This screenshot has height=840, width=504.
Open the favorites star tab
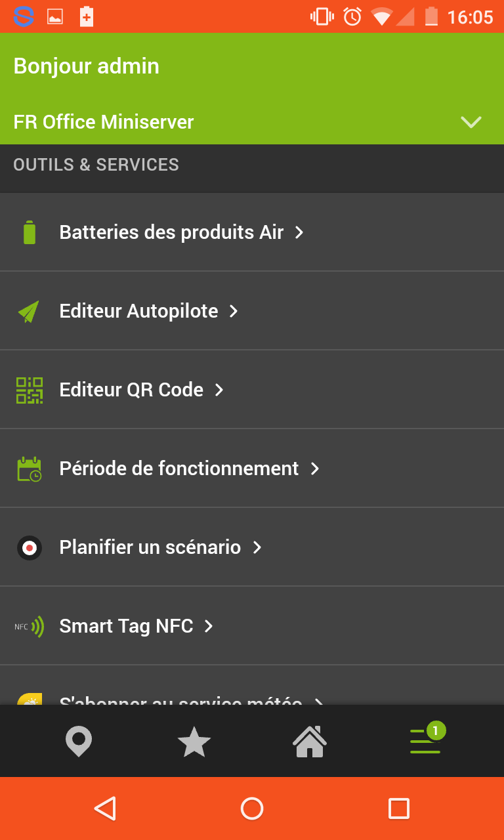(194, 742)
